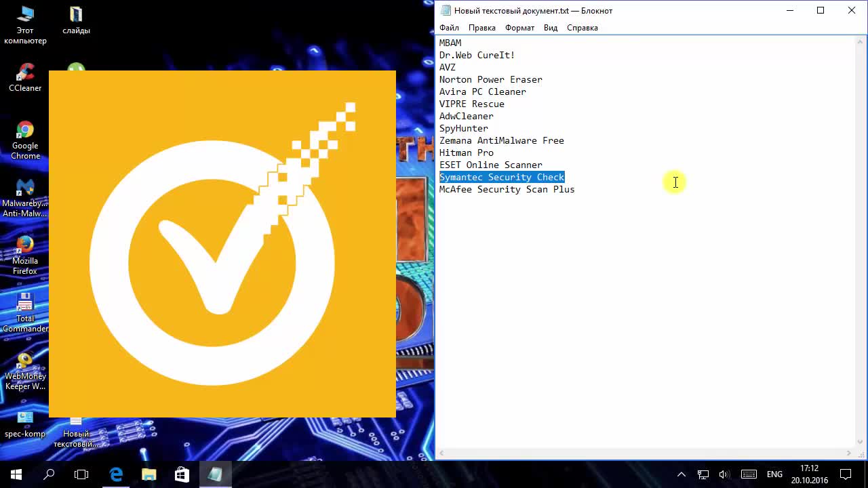Open clock and date flyout

[x=810, y=474]
